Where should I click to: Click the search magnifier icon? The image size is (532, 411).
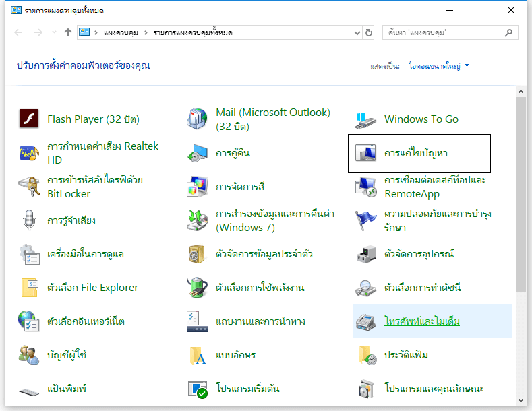click(x=508, y=32)
